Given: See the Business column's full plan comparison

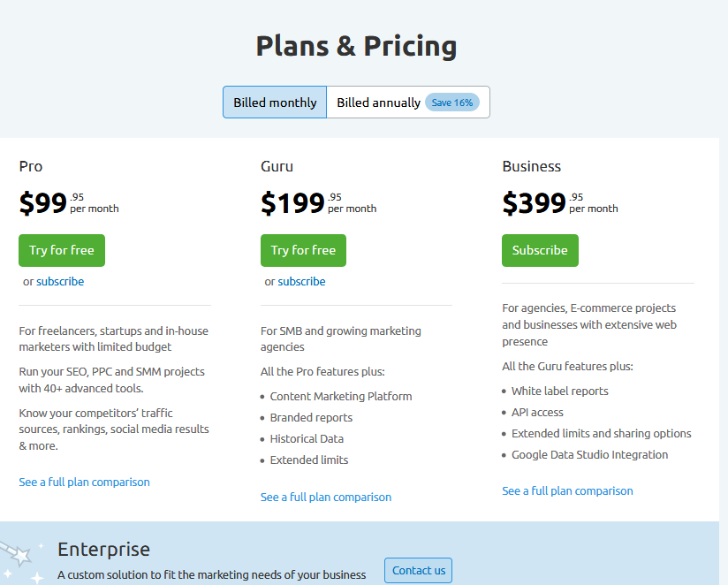Looking at the screenshot, I should (x=567, y=491).
